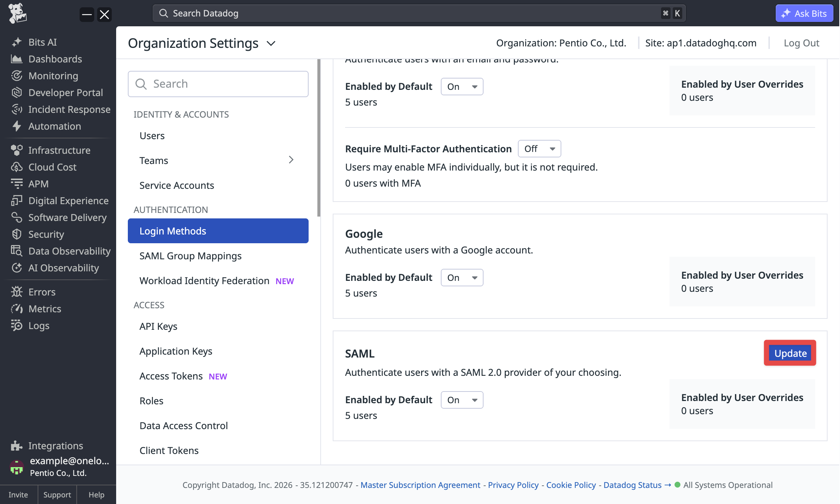Click the X icon beside the logo
840x504 pixels.
pyautogui.click(x=104, y=15)
